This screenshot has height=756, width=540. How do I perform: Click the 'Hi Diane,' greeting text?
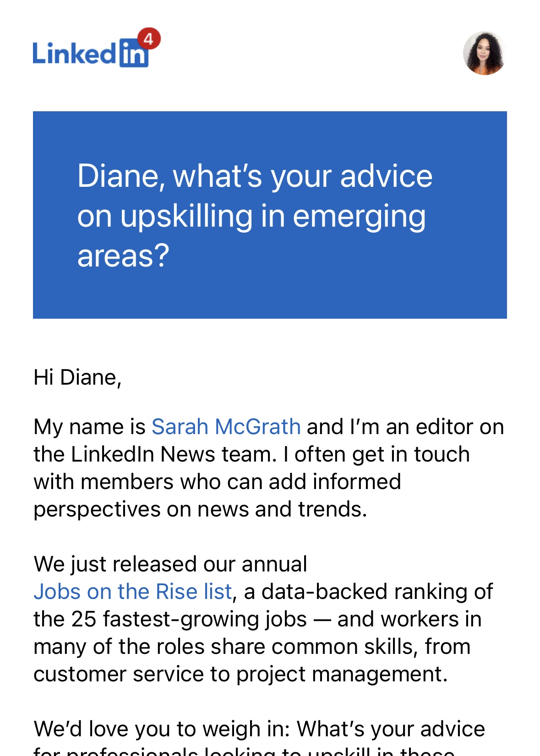click(x=77, y=378)
